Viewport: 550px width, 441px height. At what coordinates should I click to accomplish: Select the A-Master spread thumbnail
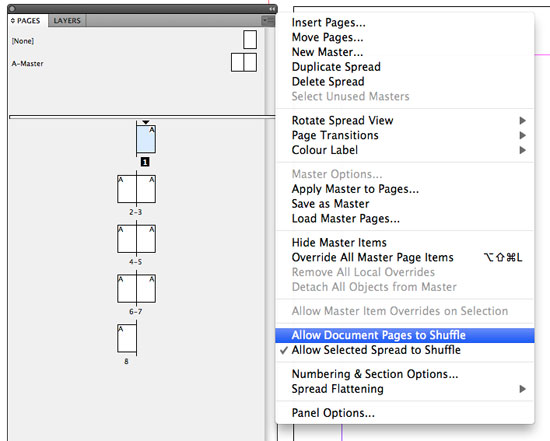pos(244,62)
